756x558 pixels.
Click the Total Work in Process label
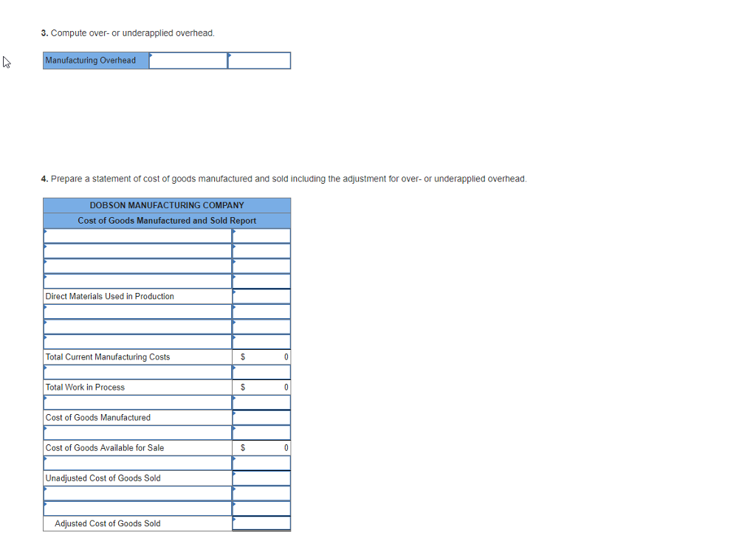pyautogui.click(x=86, y=387)
